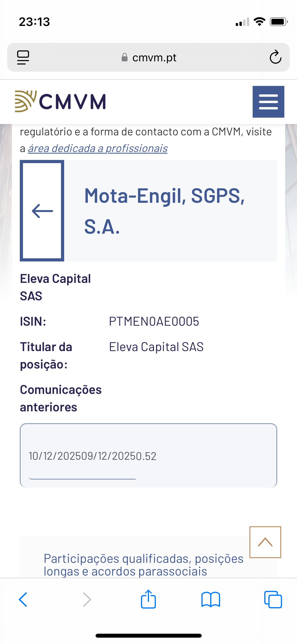Tap the padlock icon in address bar
Screen dimensions: 297x644
click(125, 57)
